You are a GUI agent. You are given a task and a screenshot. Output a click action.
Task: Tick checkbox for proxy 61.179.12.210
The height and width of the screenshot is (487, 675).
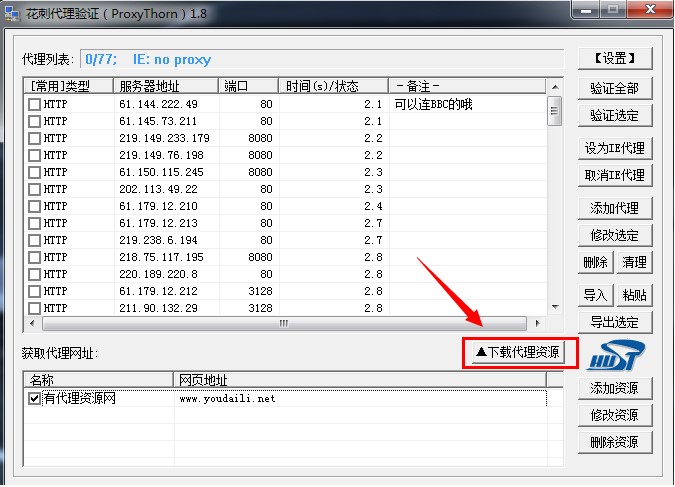coord(34,207)
